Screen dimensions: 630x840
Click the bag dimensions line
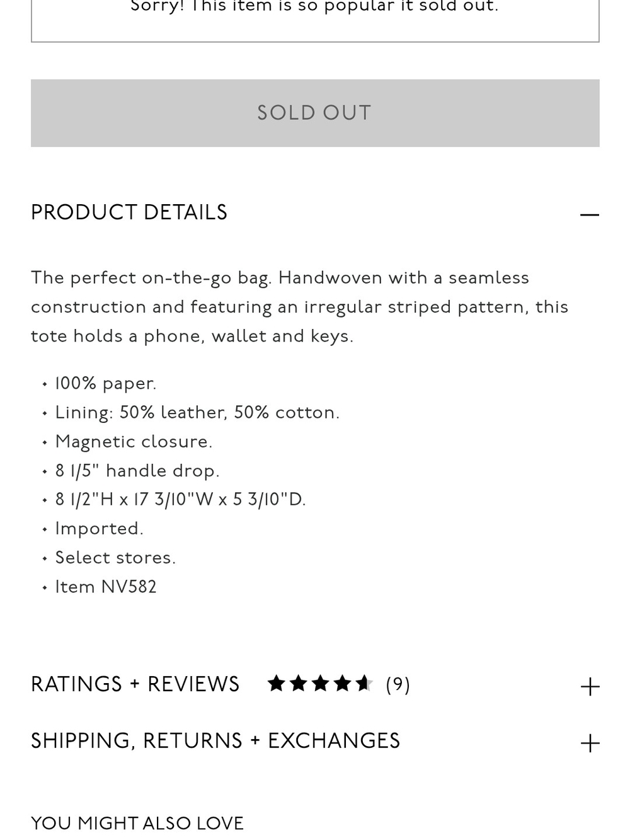coord(180,500)
